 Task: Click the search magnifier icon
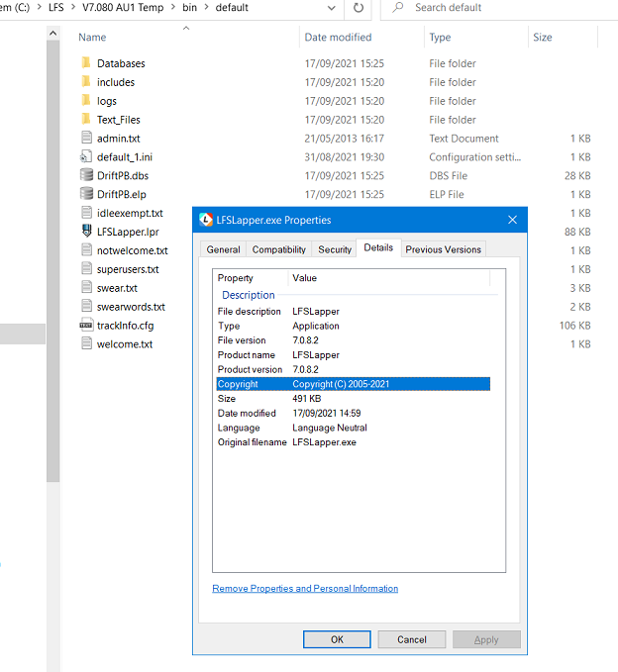[398, 7]
